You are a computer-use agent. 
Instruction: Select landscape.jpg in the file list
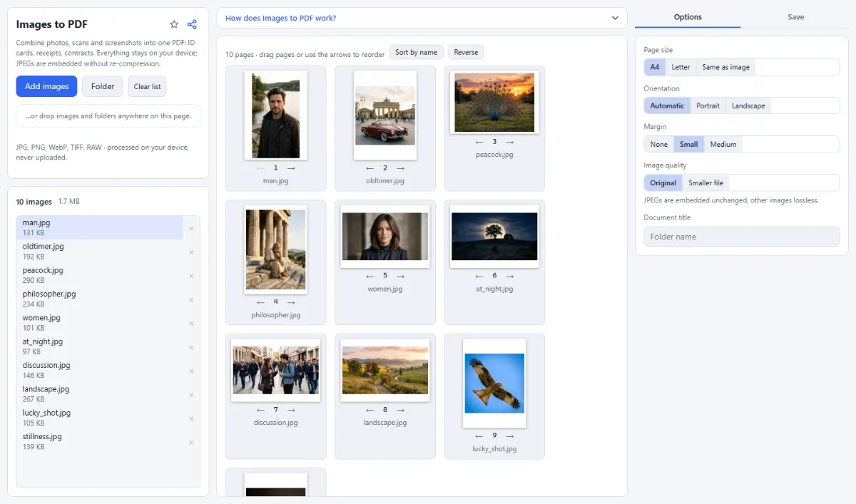click(x=100, y=394)
